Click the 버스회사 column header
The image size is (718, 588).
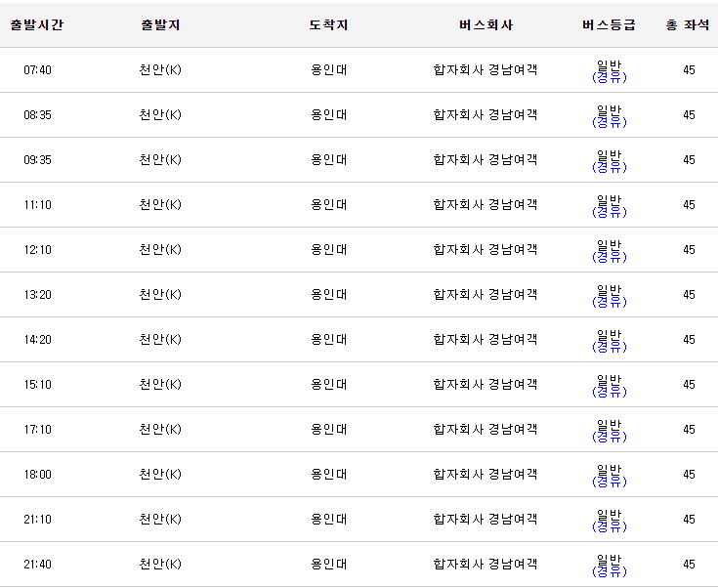coord(486,24)
